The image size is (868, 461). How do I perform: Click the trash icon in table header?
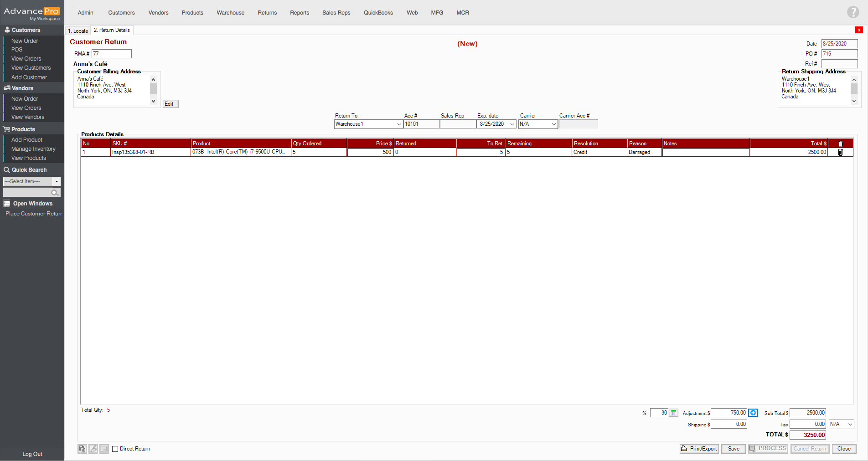(x=841, y=143)
